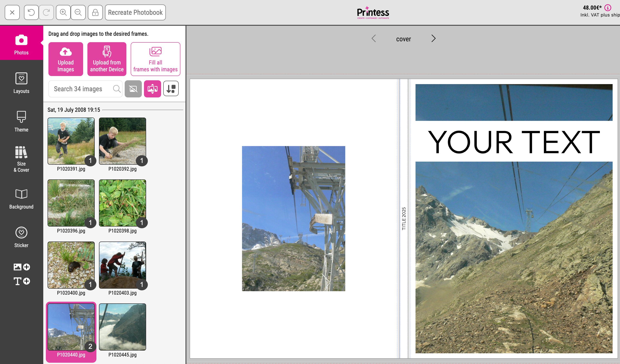The width and height of the screenshot is (620, 364).
Task: Open the price info icon
Action: pos(607,8)
